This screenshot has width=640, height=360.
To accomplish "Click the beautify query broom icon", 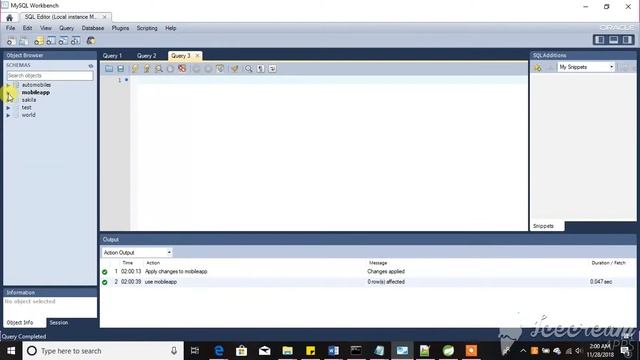I will pos(235,69).
